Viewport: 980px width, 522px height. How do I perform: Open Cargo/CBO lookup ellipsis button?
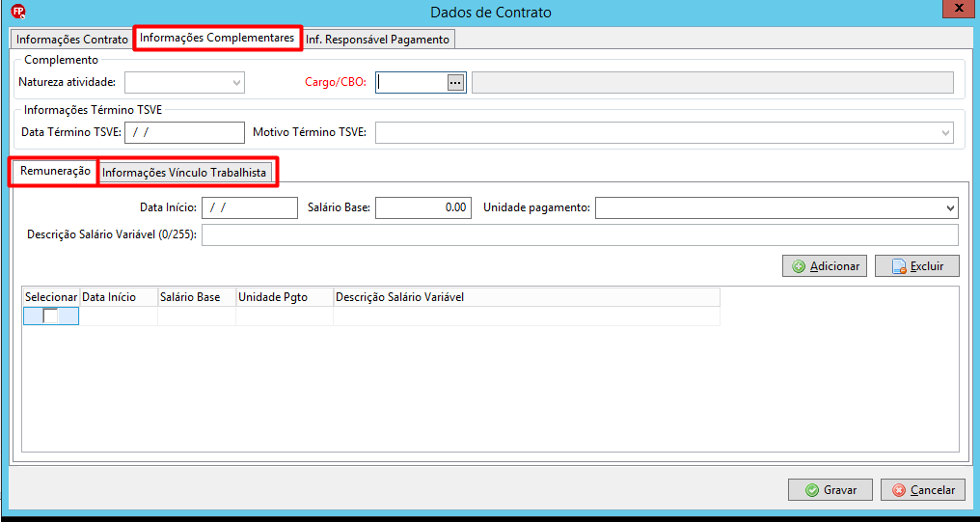455,82
